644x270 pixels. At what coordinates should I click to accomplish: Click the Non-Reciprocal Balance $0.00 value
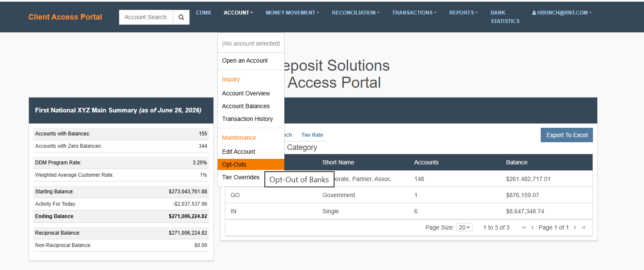click(x=201, y=245)
